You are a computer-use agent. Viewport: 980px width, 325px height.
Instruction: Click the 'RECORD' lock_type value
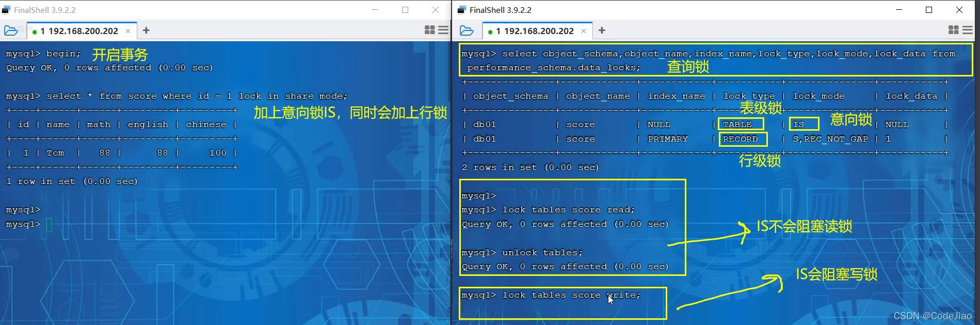point(740,139)
